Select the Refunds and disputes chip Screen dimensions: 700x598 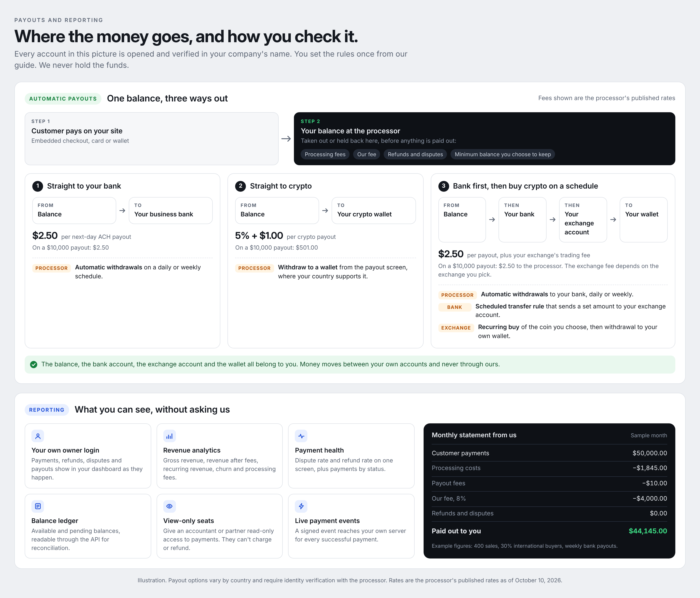[x=415, y=154]
